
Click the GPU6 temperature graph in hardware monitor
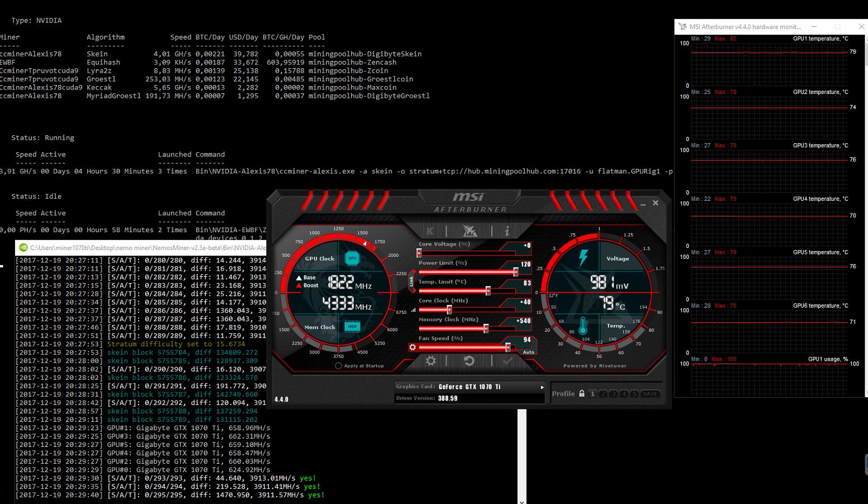coord(770,331)
